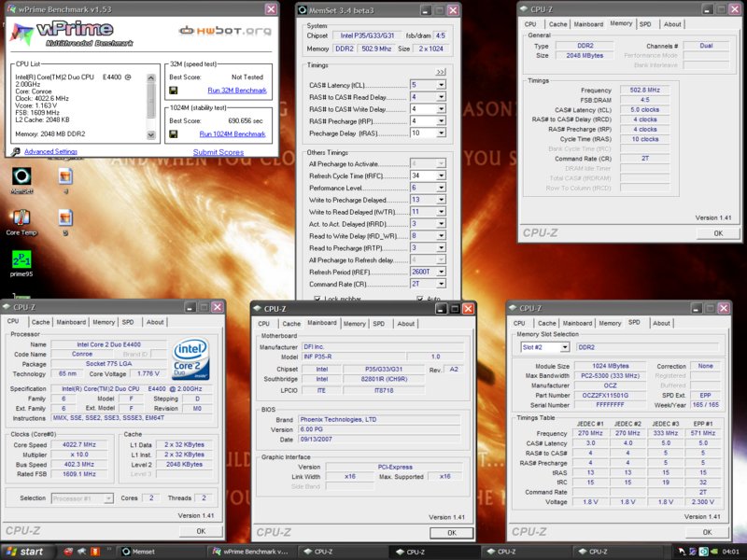Open Memory tab in CPU-Z SPD window

pyautogui.click(x=610, y=323)
